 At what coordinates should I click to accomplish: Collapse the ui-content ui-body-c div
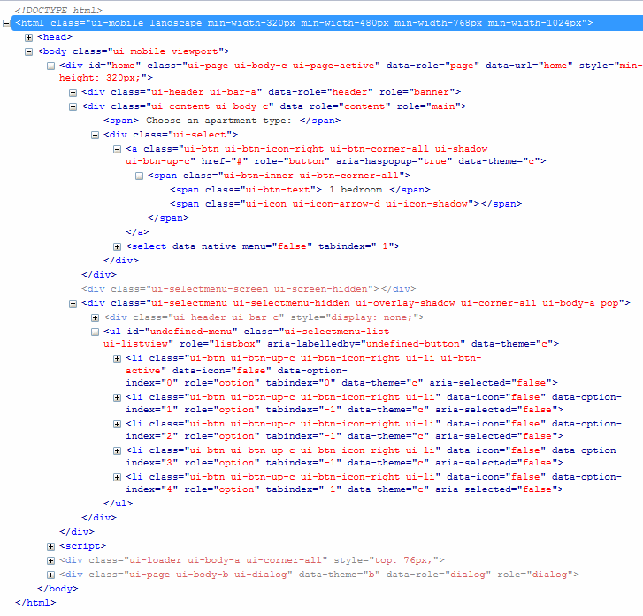[73, 107]
